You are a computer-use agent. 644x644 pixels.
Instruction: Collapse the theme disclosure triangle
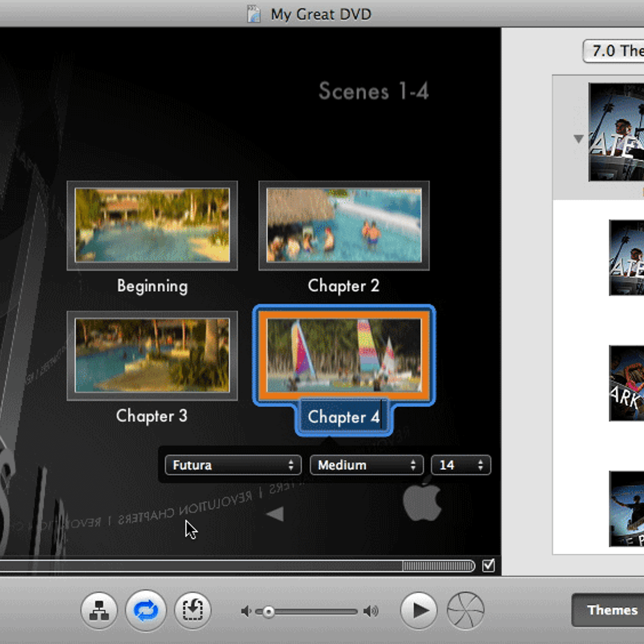[578, 139]
